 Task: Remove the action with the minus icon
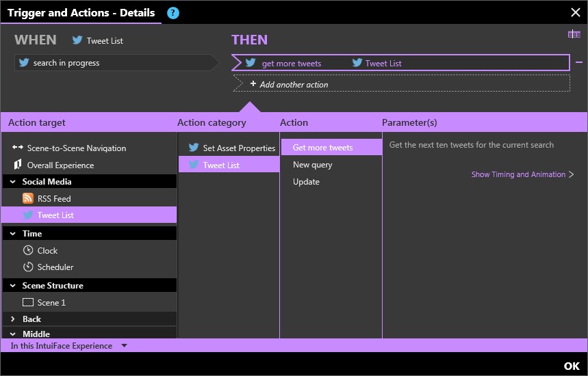click(579, 62)
